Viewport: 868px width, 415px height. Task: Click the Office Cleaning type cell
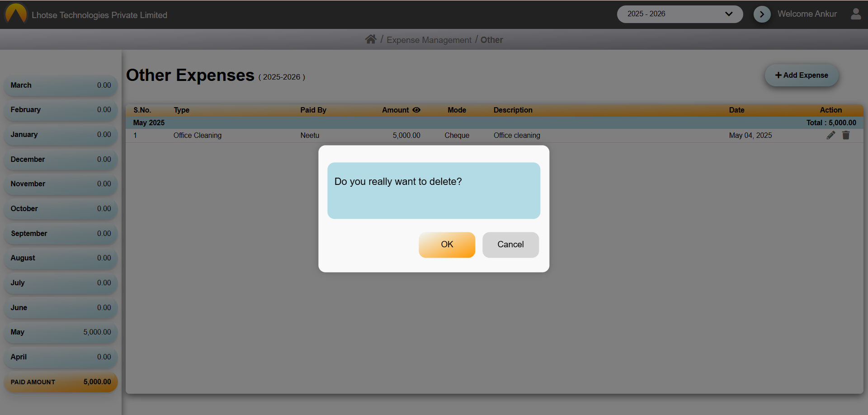click(197, 135)
